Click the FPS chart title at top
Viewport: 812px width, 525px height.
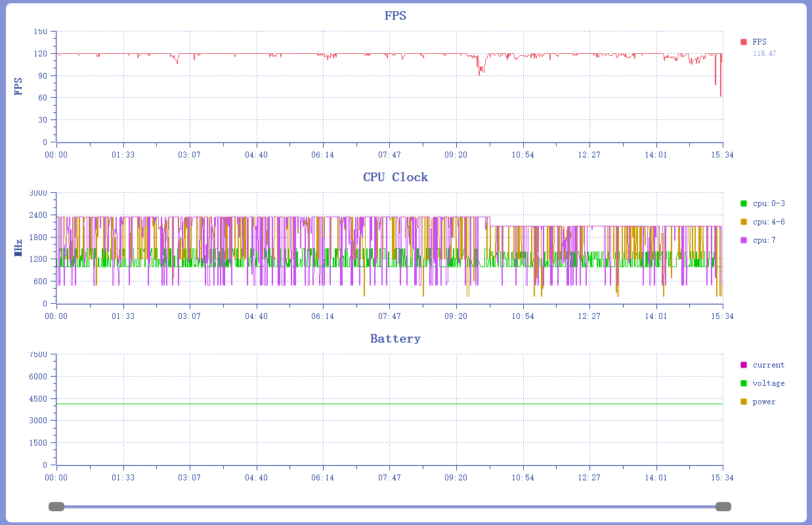tap(395, 16)
